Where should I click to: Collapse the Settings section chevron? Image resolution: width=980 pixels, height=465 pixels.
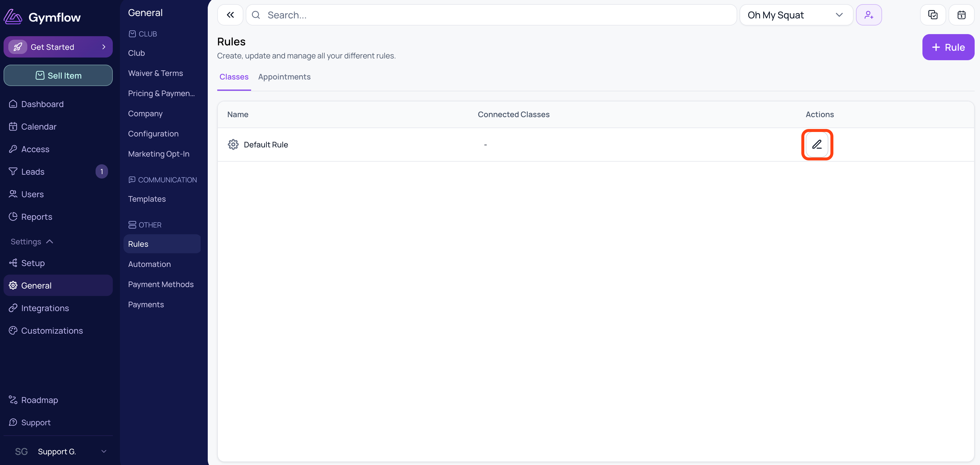[x=50, y=241]
